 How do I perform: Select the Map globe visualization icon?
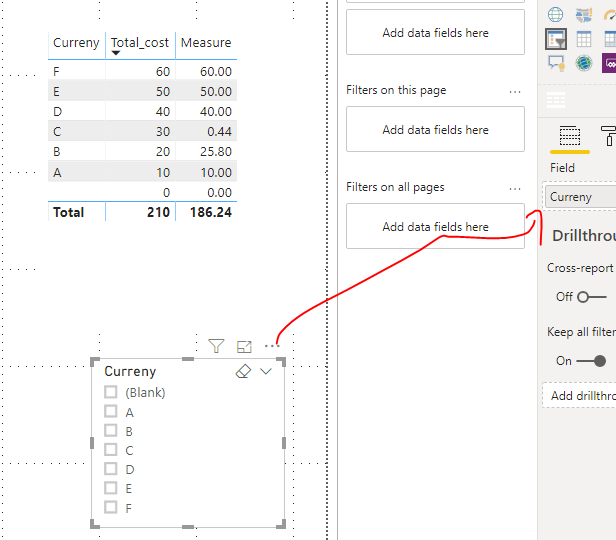(x=555, y=15)
